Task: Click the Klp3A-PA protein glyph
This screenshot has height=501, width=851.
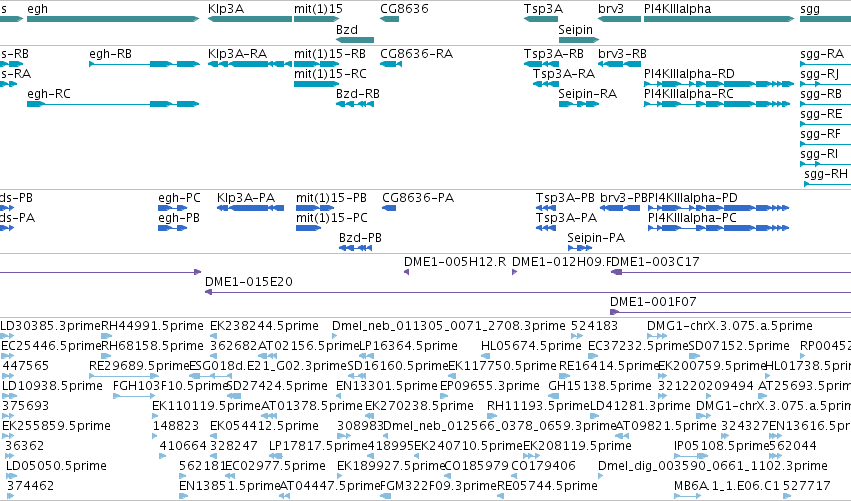Action: click(250, 208)
